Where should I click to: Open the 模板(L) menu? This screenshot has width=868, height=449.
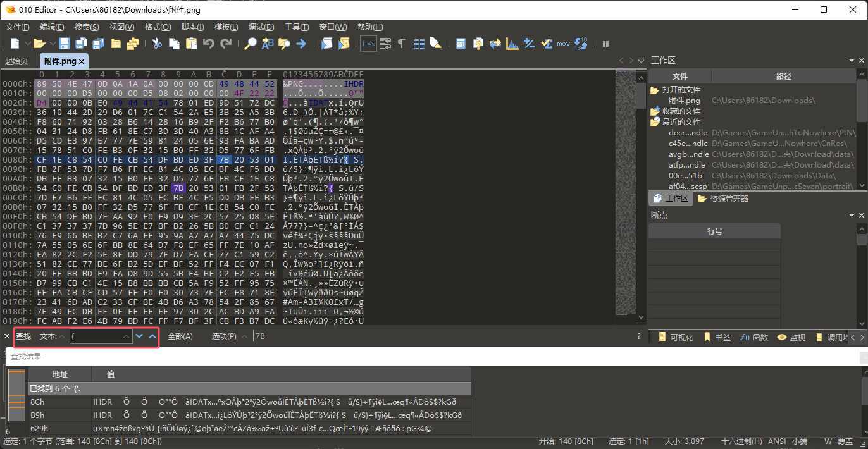(x=226, y=27)
